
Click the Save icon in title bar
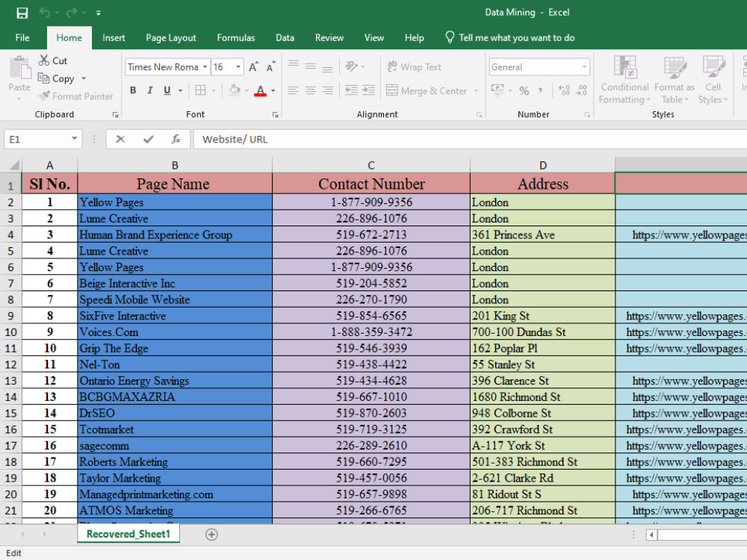pos(22,13)
